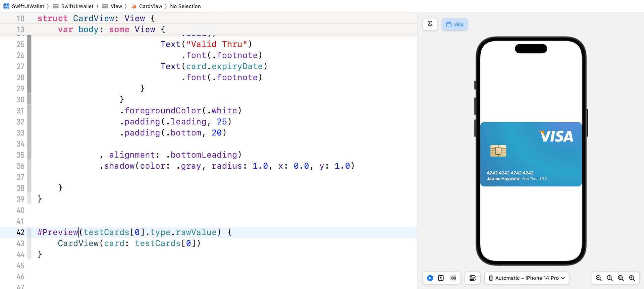This screenshot has width=644, height=289.
Task: Click line number 42 in the gutter
Action: click(20, 232)
